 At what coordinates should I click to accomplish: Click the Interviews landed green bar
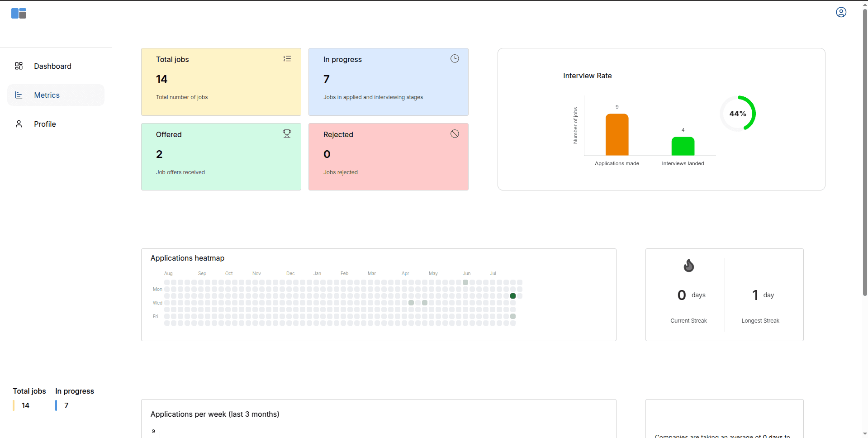(683, 146)
